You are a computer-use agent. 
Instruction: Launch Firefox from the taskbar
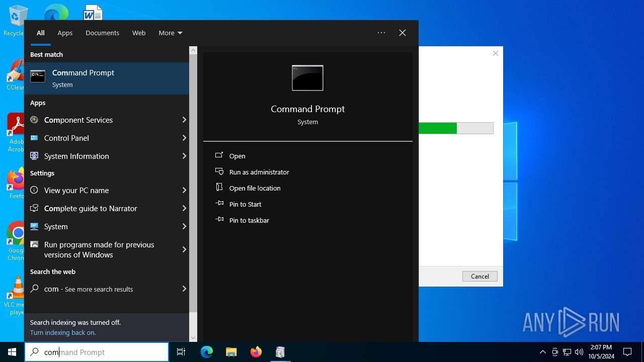(x=256, y=352)
